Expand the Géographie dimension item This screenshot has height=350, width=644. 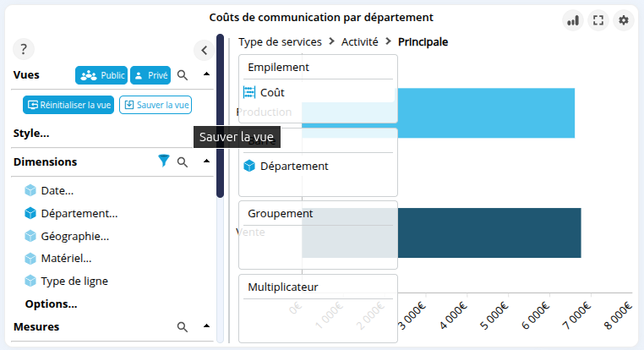tap(74, 236)
